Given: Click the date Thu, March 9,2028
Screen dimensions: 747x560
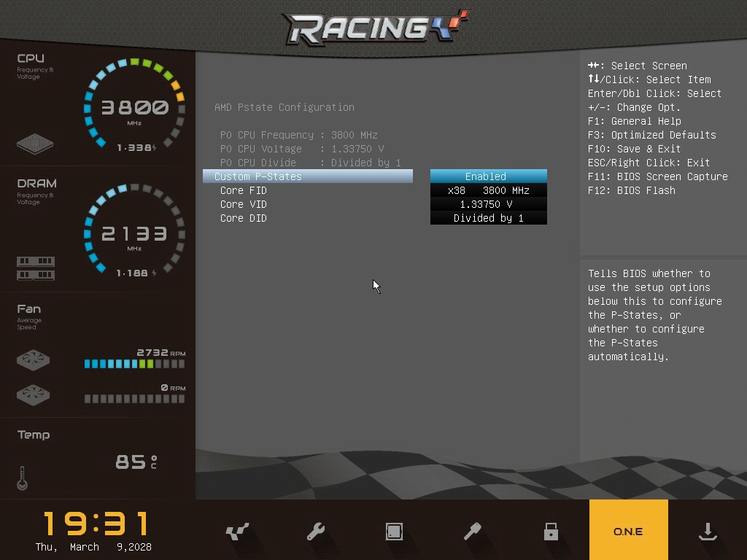Looking at the screenshot, I should click(x=93, y=547).
